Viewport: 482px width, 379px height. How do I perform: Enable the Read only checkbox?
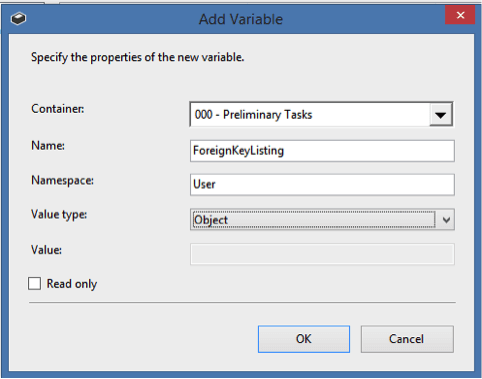34,284
